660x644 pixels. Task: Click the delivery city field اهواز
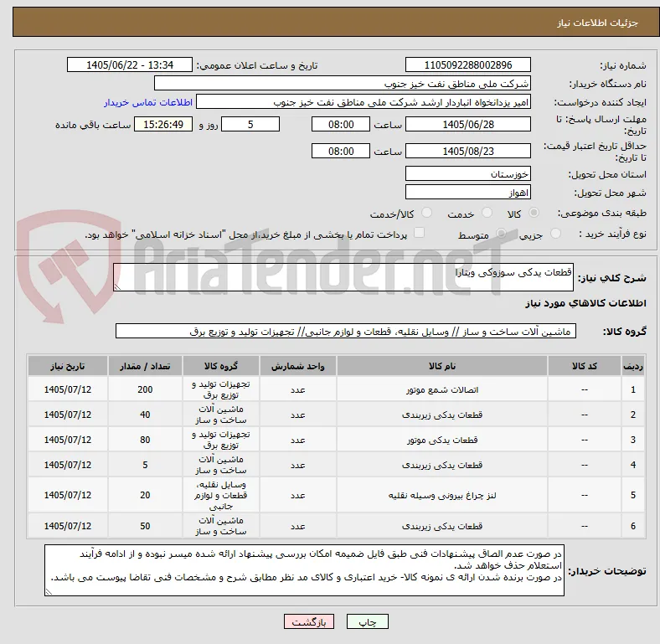467,193
